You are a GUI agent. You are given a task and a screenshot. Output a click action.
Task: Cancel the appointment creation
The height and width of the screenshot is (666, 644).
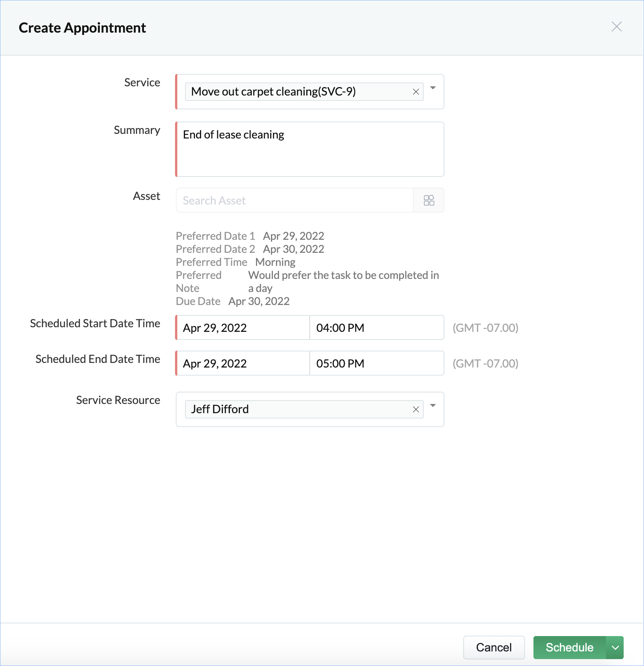494,648
